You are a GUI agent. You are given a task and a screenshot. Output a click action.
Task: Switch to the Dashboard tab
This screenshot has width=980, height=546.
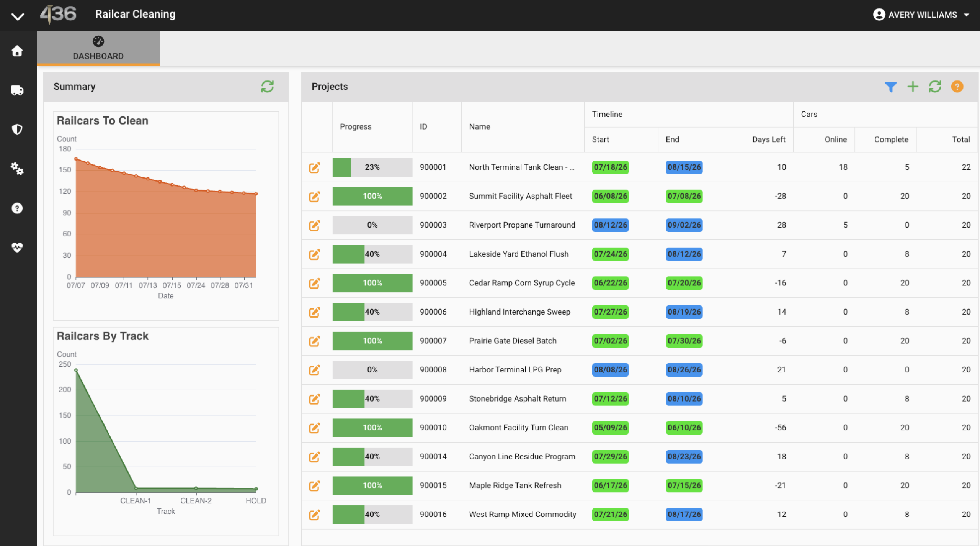(98, 48)
